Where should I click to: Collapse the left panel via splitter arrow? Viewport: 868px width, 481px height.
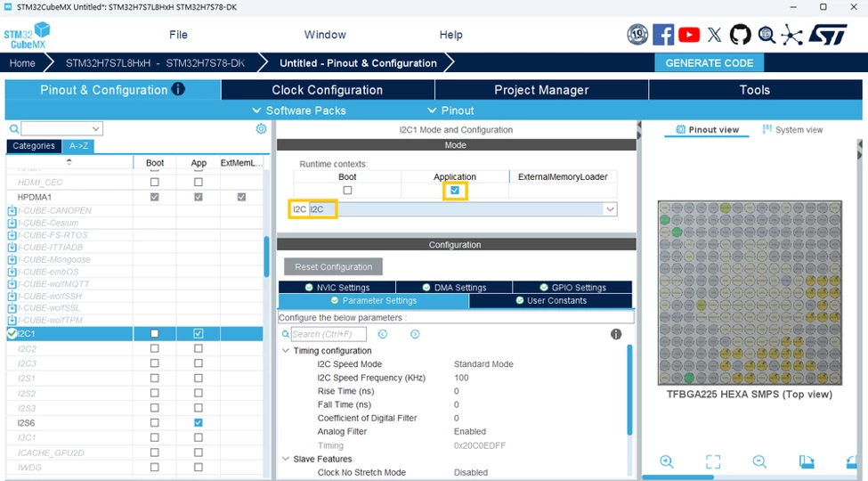[x=638, y=126]
